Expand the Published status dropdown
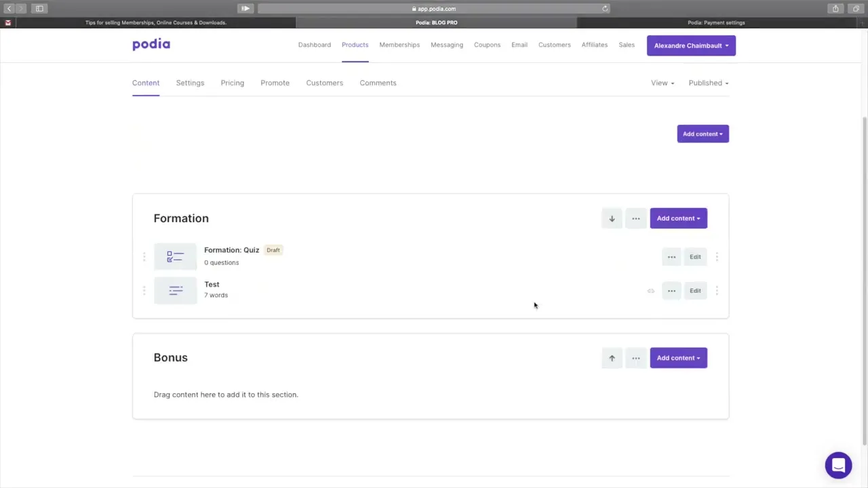This screenshot has width=868, height=488. click(x=708, y=83)
